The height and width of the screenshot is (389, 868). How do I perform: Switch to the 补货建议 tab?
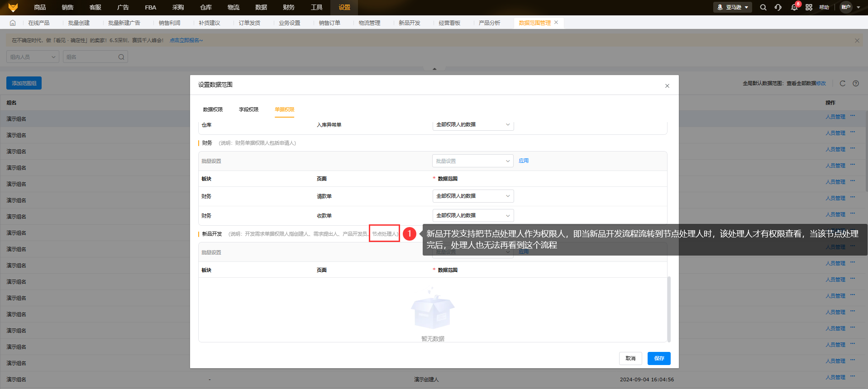pos(209,23)
